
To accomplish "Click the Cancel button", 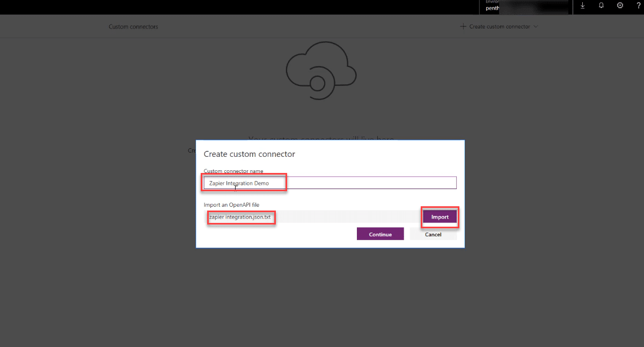I will (433, 234).
